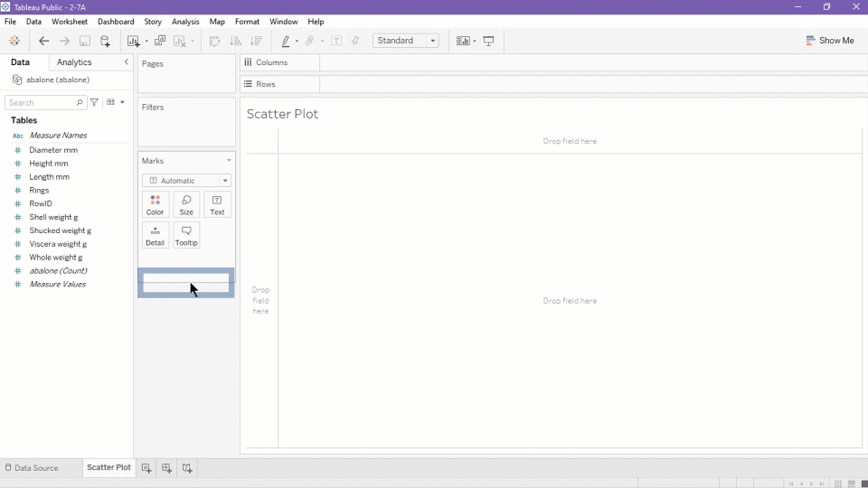Select the Diameter mm field
Image resolution: width=868 pixels, height=488 pixels.
click(x=53, y=150)
